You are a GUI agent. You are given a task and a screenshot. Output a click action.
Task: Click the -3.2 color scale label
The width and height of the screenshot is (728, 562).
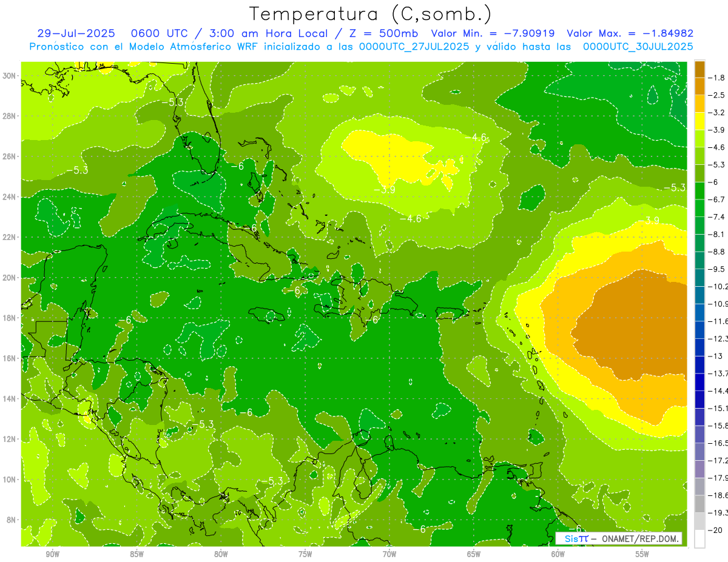[716, 113]
